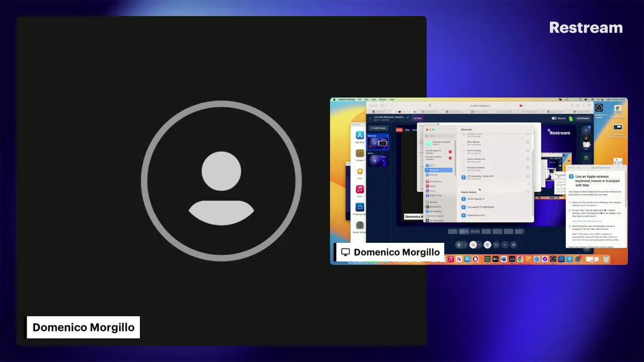The image size is (644, 362).
Task: Click the Add Scene button
Action: point(378,128)
